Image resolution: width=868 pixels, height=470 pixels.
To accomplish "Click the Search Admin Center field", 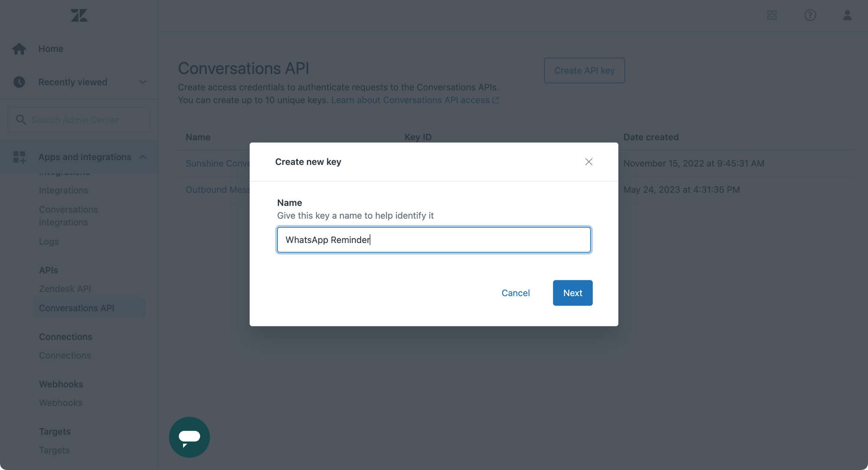I will pyautogui.click(x=79, y=120).
